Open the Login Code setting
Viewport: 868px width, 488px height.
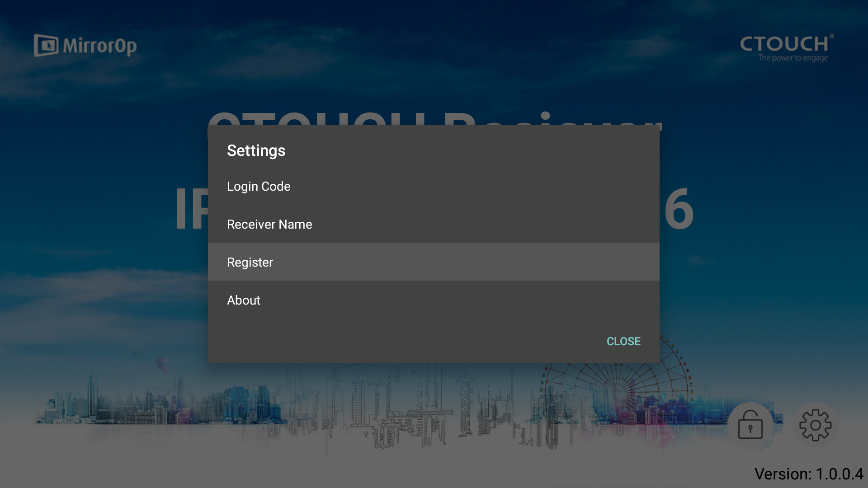[x=259, y=186]
